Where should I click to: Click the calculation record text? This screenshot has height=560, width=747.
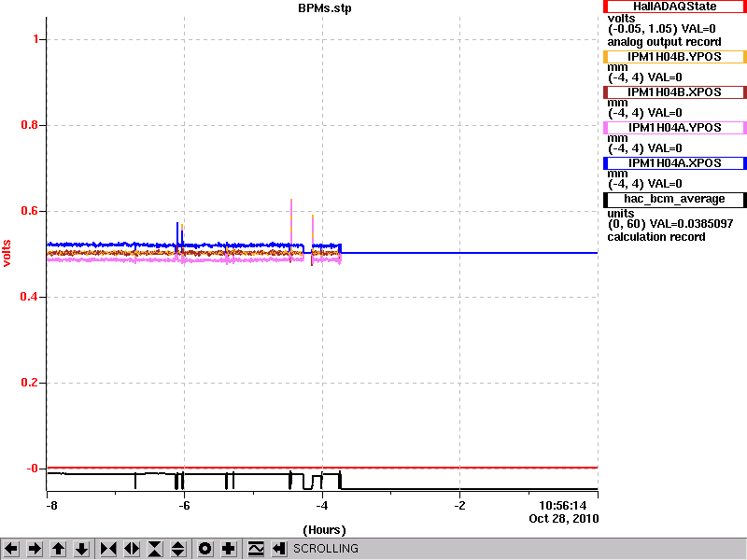pyautogui.click(x=656, y=237)
